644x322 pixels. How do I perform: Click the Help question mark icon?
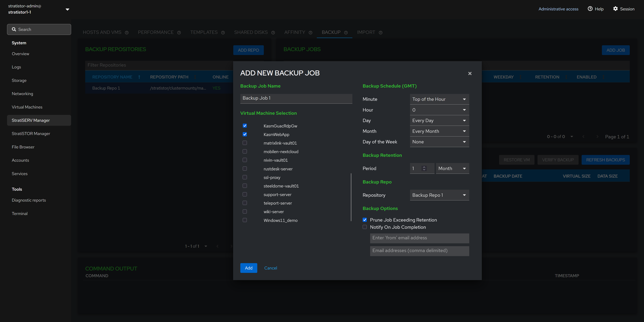590,9
